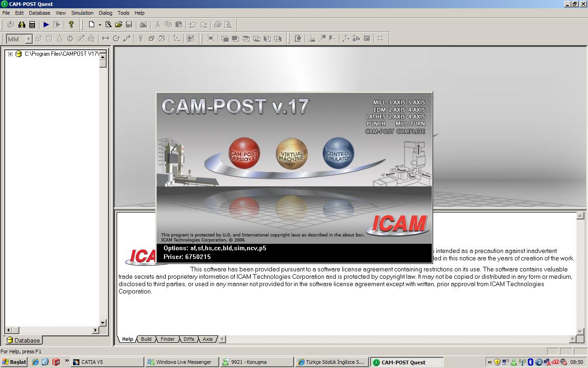Open the Tools menu
Screen dimensions: 588x368
click(x=124, y=13)
